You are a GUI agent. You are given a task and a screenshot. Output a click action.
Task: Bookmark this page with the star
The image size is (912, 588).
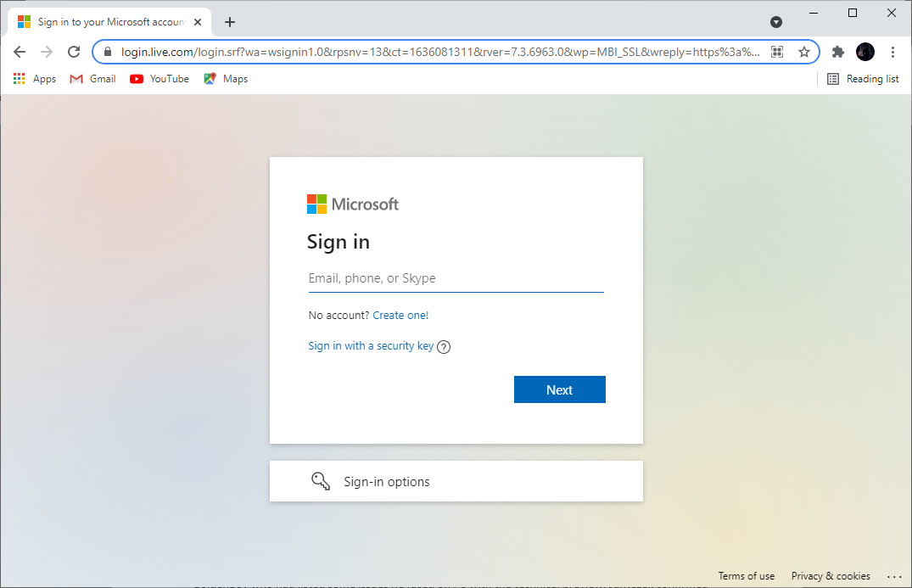pos(803,52)
